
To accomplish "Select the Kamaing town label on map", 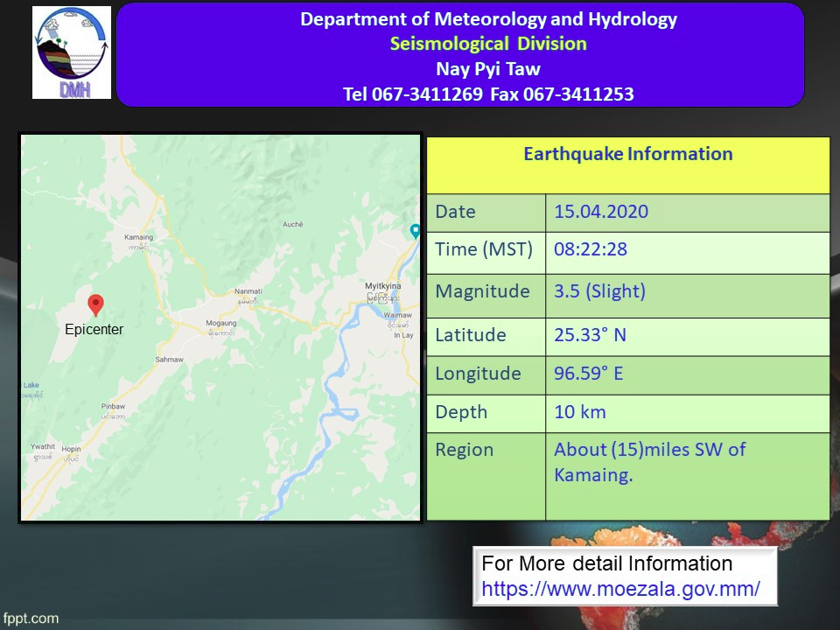I will click(x=138, y=238).
